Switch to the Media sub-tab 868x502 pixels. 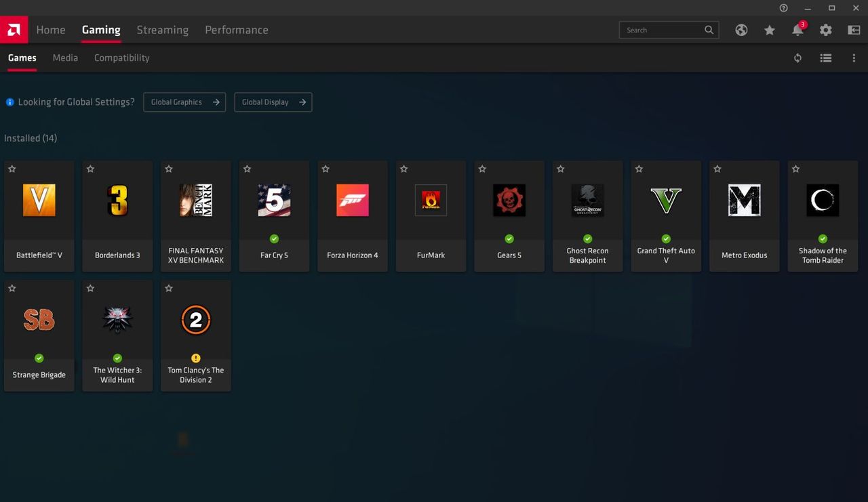pyautogui.click(x=65, y=58)
